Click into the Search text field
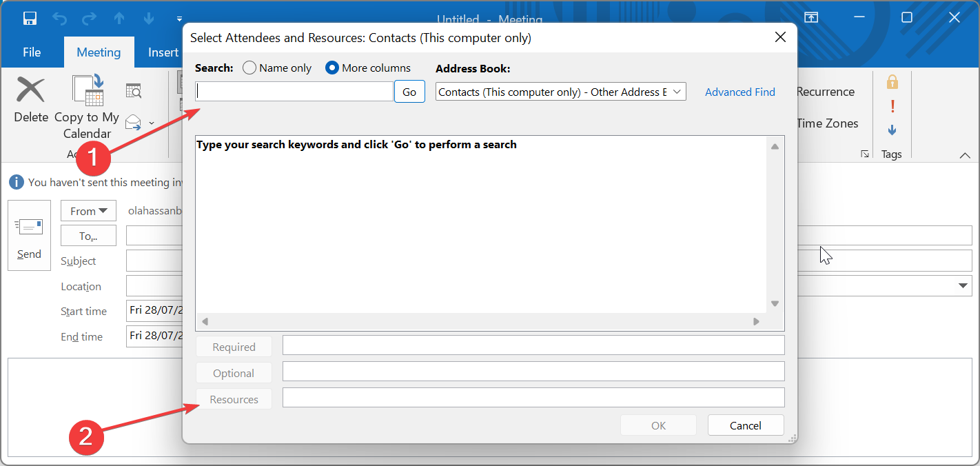The height and width of the screenshot is (466, 980). (294, 92)
